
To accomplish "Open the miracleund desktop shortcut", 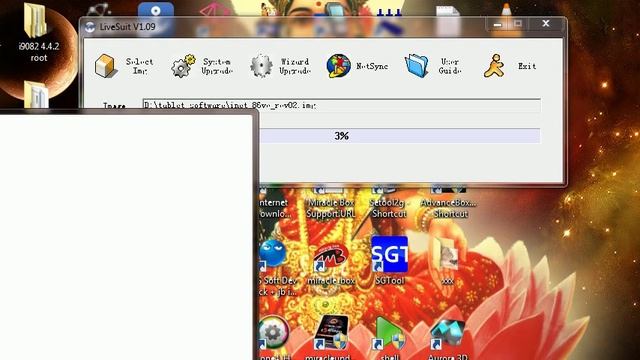I will [x=330, y=338].
